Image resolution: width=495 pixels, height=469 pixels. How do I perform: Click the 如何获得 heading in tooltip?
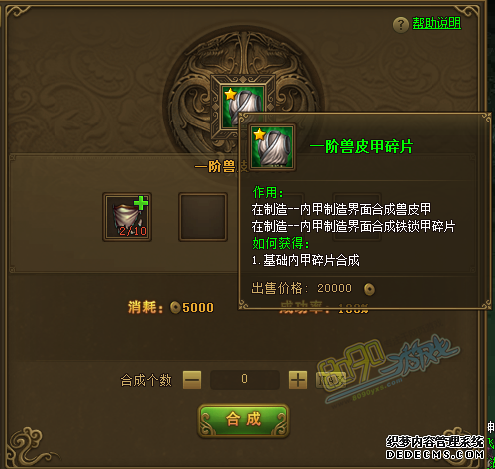(280, 243)
